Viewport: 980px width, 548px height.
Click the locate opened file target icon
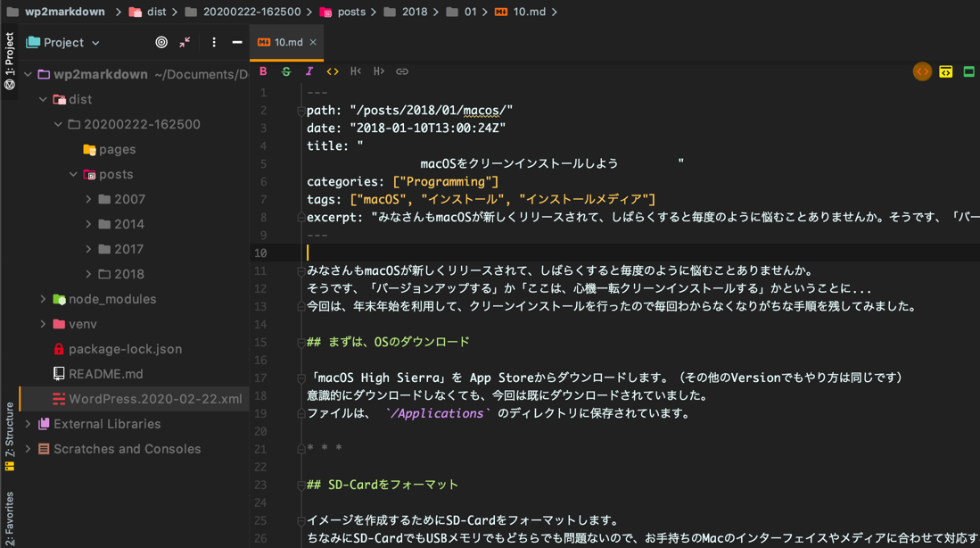(x=161, y=42)
